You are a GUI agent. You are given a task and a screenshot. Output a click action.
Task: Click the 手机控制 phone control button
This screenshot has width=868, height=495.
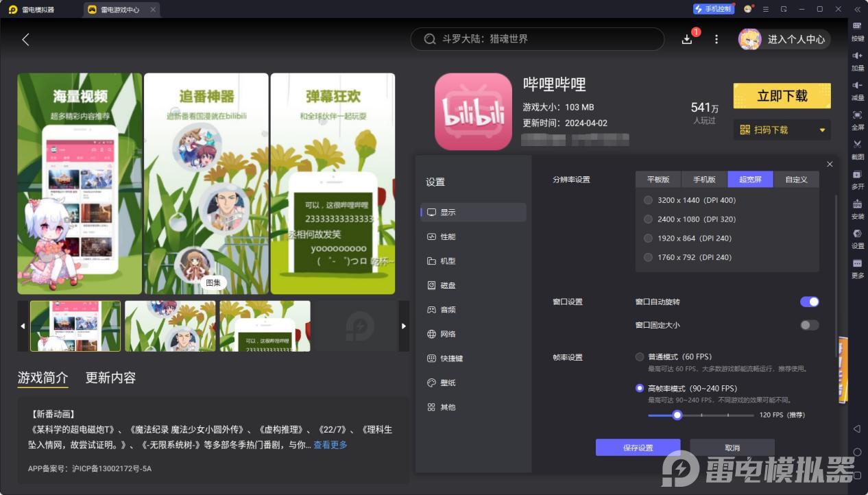point(713,9)
